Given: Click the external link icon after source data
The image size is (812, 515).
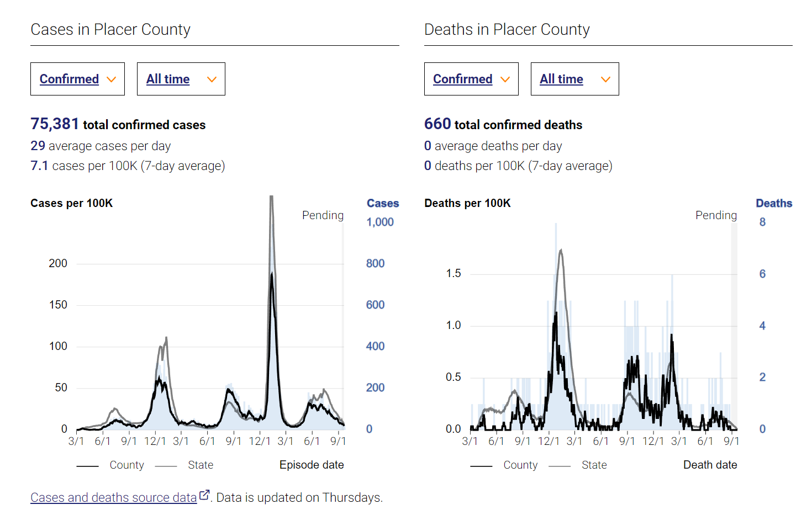Looking at the screenshot, I should (x=204, y=495).
